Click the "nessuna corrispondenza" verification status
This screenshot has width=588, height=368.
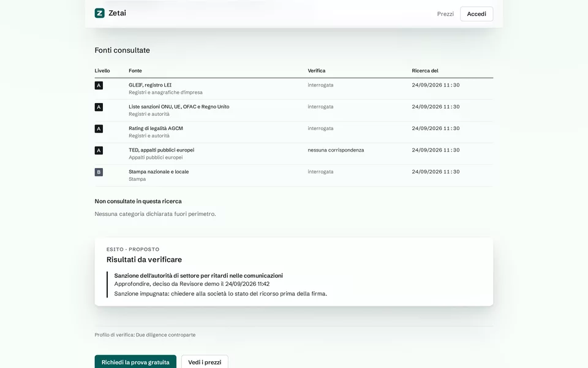[336, 150]
